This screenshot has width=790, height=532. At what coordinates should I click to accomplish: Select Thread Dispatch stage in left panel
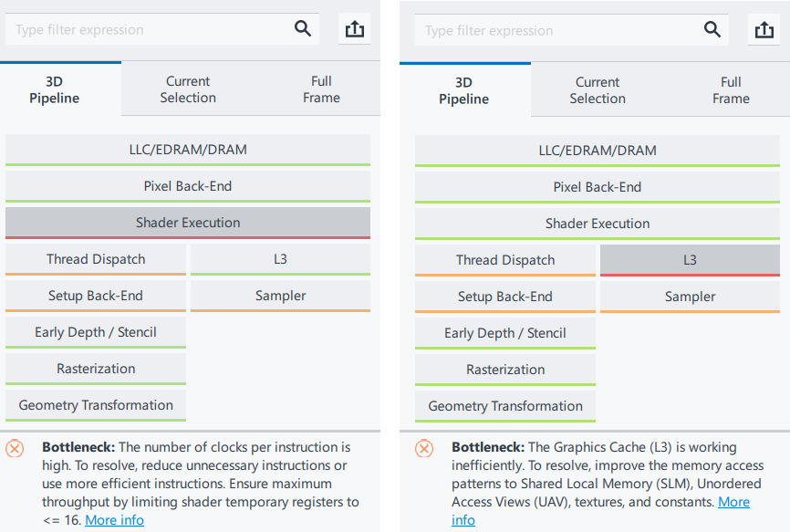coord(96,259)
